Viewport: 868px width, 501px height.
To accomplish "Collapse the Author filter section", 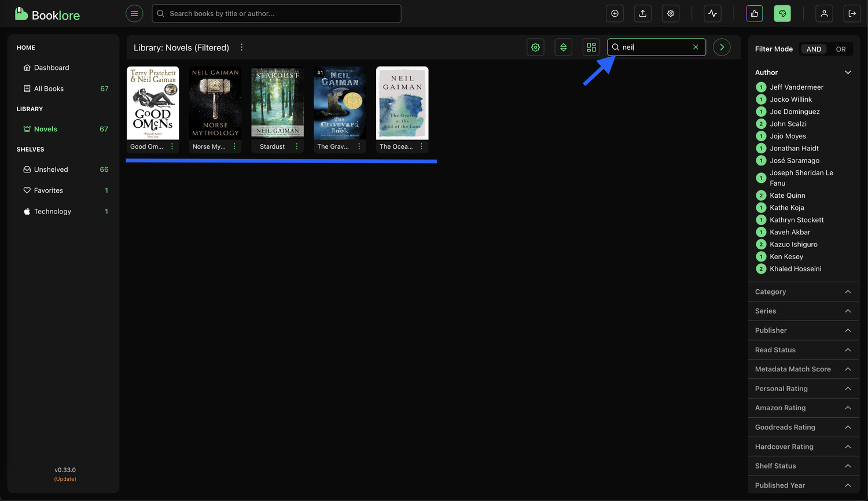I will click(848, 72).
